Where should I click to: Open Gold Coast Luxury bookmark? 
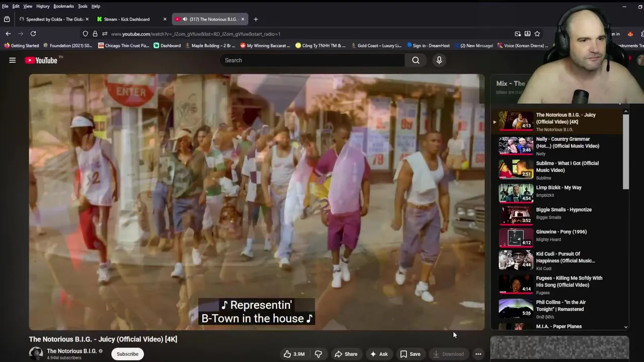pos(377,46)
